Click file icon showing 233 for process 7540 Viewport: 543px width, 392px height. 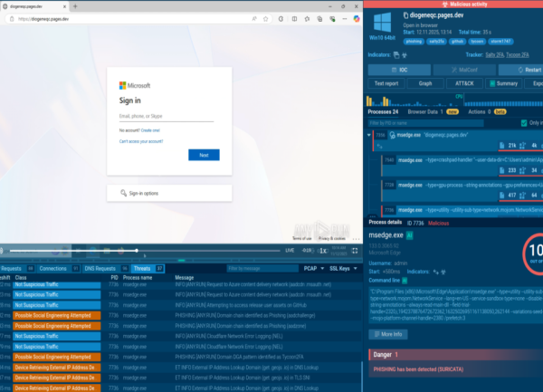pyautogui.click(x=501, y=170)
